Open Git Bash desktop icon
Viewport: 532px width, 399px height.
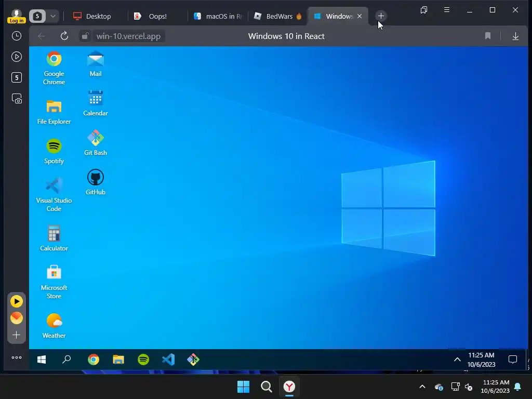[x=96, y=143]
